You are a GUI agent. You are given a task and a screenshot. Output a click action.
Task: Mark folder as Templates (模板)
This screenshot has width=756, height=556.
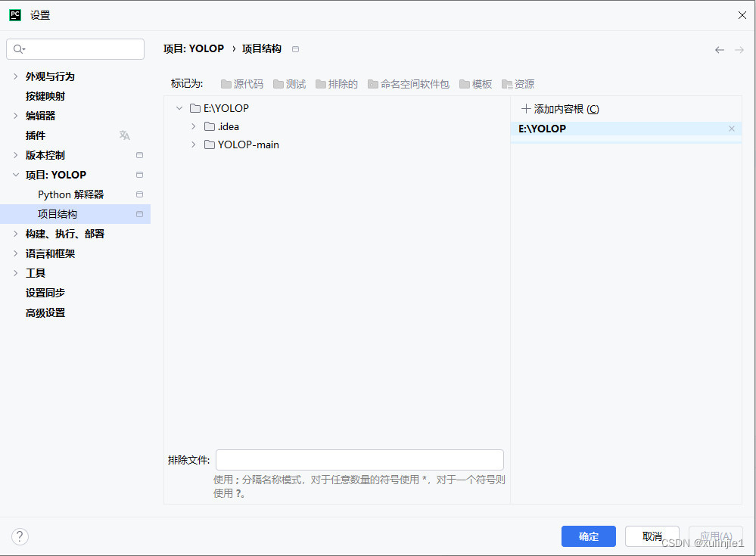[x=475, y=84]
